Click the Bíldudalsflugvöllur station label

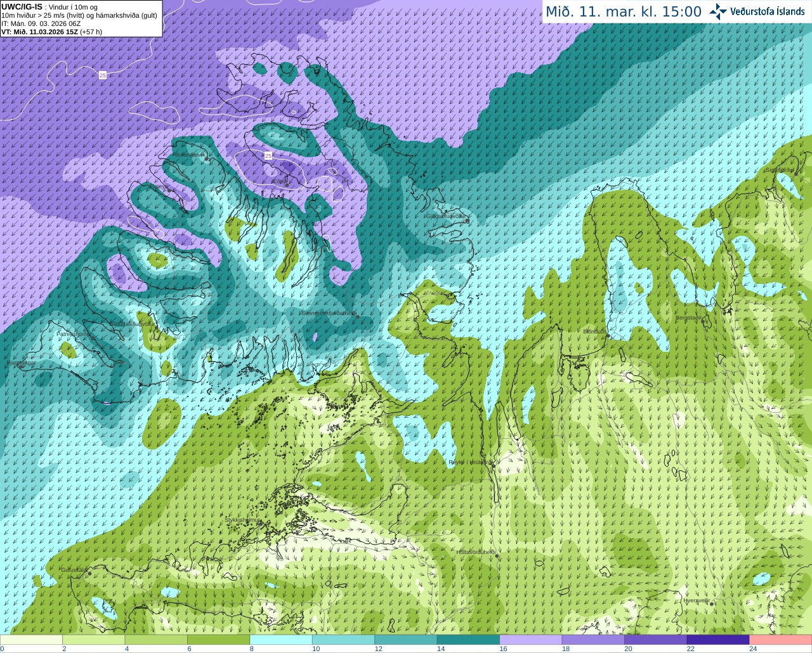(x=132, y=323)
